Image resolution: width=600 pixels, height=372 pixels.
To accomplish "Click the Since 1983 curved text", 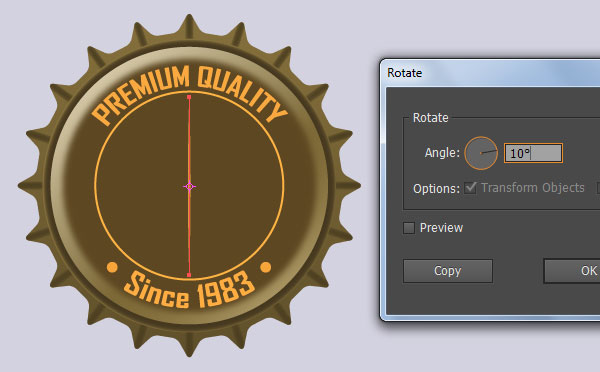I will 189,290.
